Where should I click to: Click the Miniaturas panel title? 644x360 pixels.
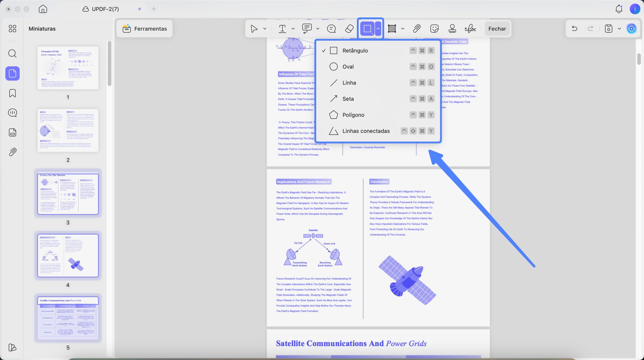(x=42, y=29)
